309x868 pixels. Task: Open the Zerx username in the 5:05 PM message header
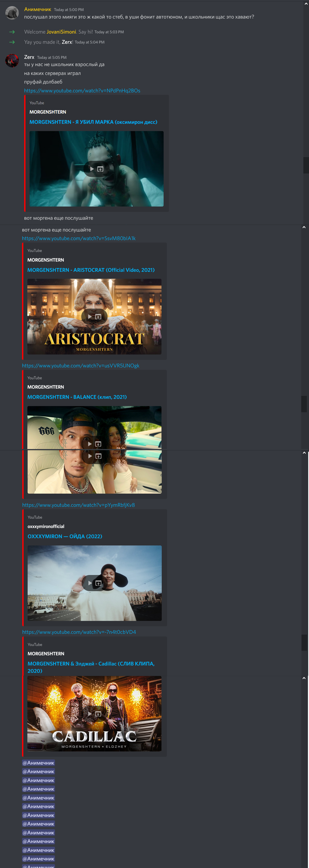pos(29,57)
